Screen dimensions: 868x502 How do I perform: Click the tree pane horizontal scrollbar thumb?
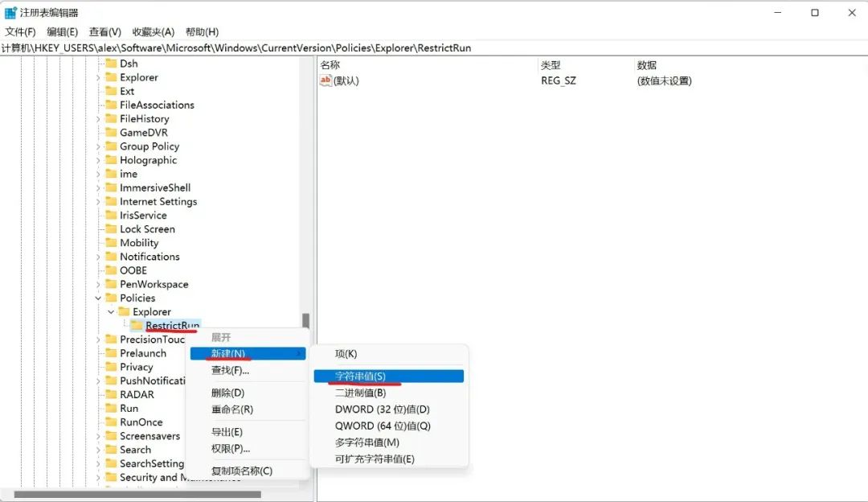tap(137, 494)
